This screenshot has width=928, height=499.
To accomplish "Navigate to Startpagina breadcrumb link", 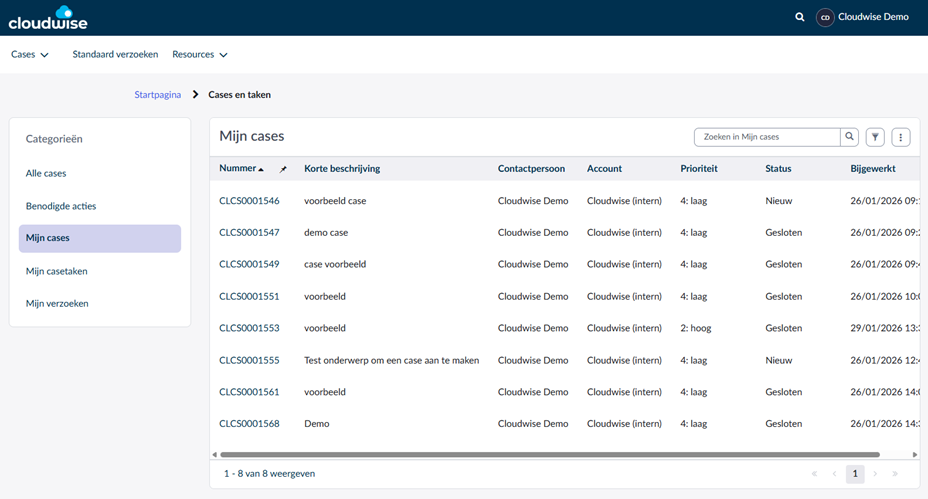I will [x=158, y=95].
